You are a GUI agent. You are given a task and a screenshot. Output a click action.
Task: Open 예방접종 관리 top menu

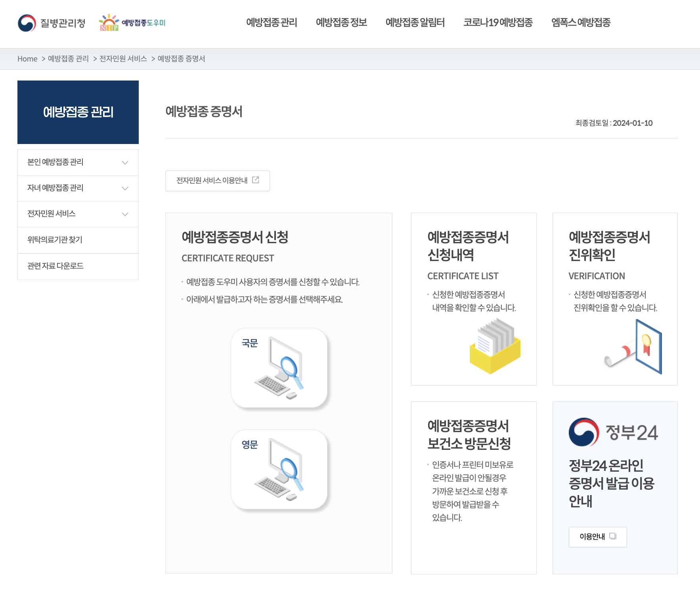272,23
